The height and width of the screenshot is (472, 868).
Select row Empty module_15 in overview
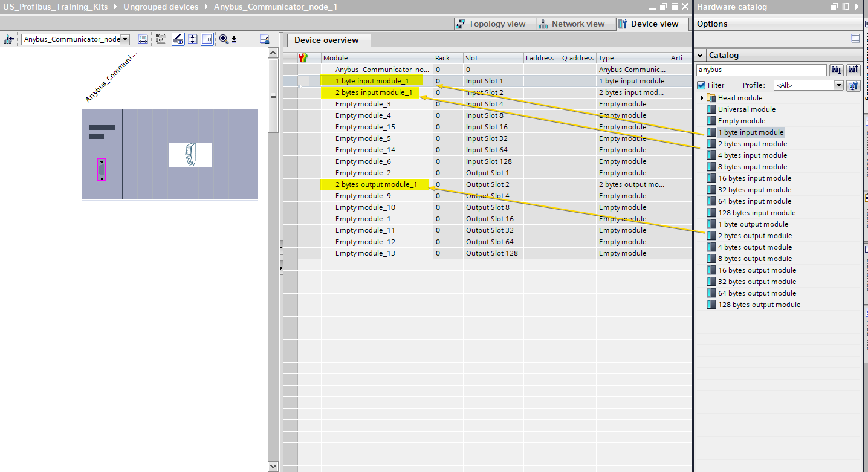(x=487, y=127)
